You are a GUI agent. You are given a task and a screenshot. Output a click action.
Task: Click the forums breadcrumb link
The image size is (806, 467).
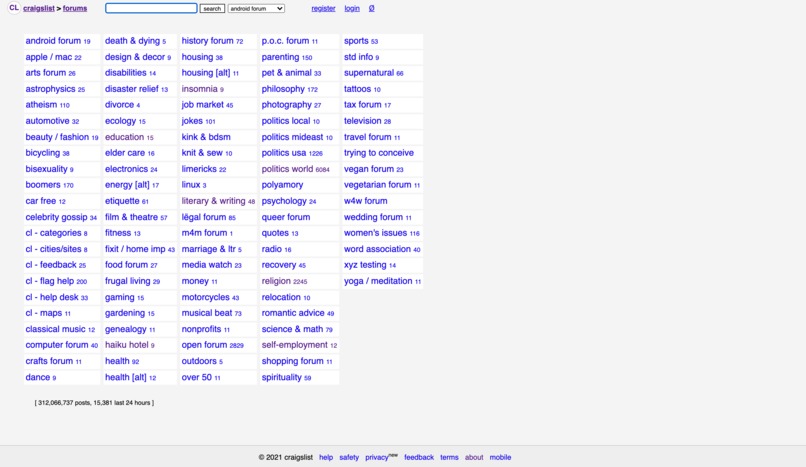pos(75,8)
